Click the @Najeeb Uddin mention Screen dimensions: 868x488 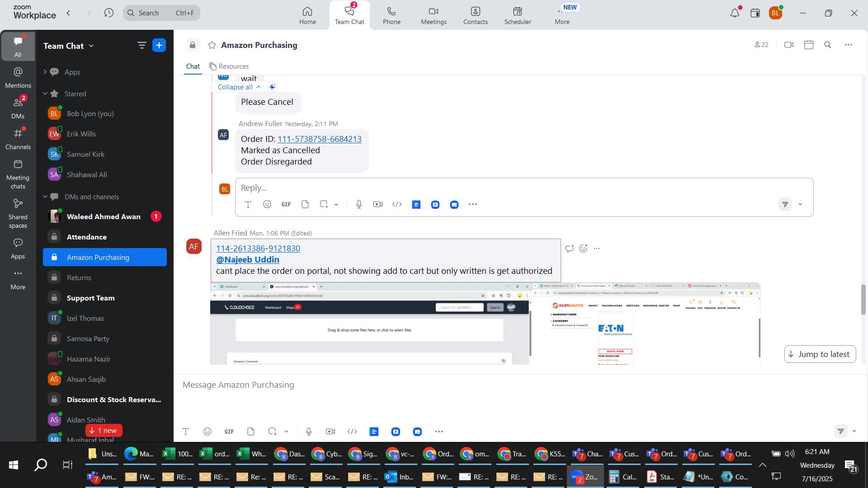pos(248,260)
